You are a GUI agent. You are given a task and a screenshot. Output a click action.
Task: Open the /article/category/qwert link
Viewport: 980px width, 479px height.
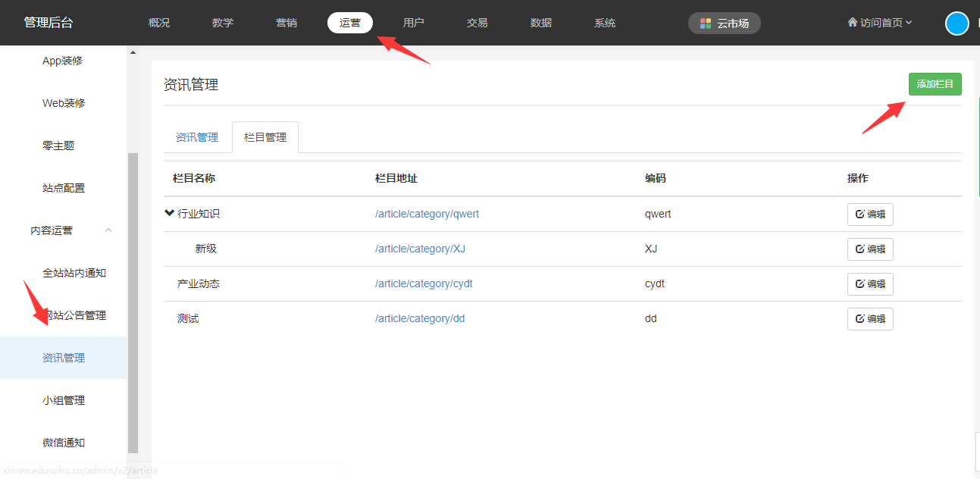click(x=427, y=214)
